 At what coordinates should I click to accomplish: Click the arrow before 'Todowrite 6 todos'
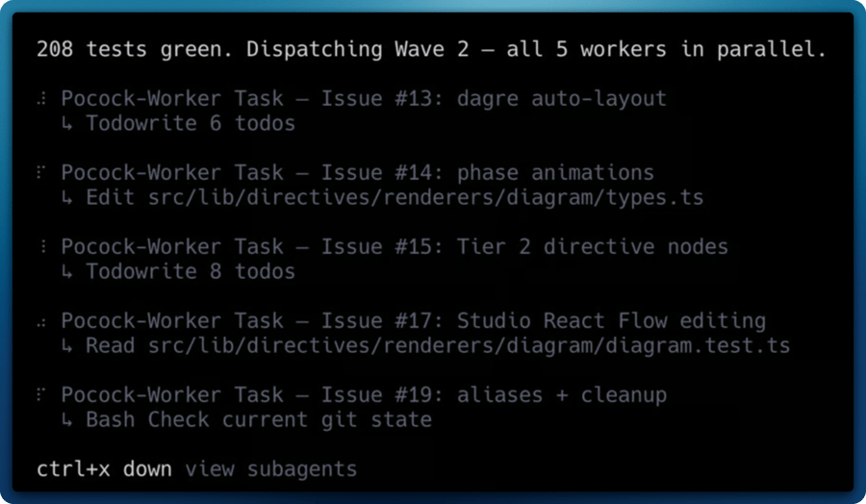click(x=66, y=125)
